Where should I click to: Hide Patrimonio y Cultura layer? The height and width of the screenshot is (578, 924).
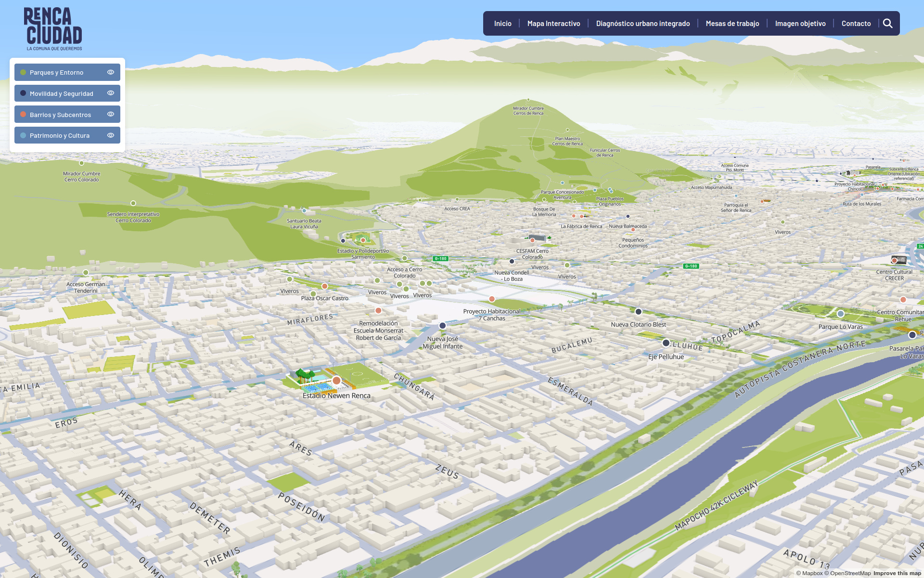coord(111,135)
